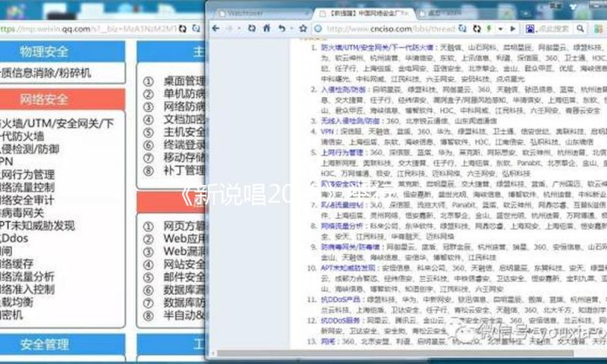Click site info globe before cnciso URL
Viewport: 607px width, 364px height.
point(318,29)
